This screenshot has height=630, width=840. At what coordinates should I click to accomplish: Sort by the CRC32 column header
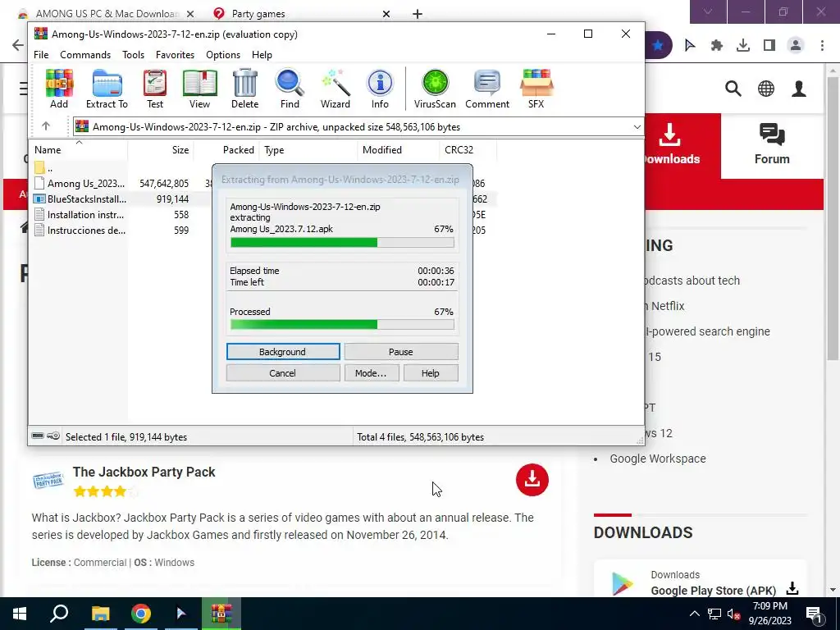point(468,150)
